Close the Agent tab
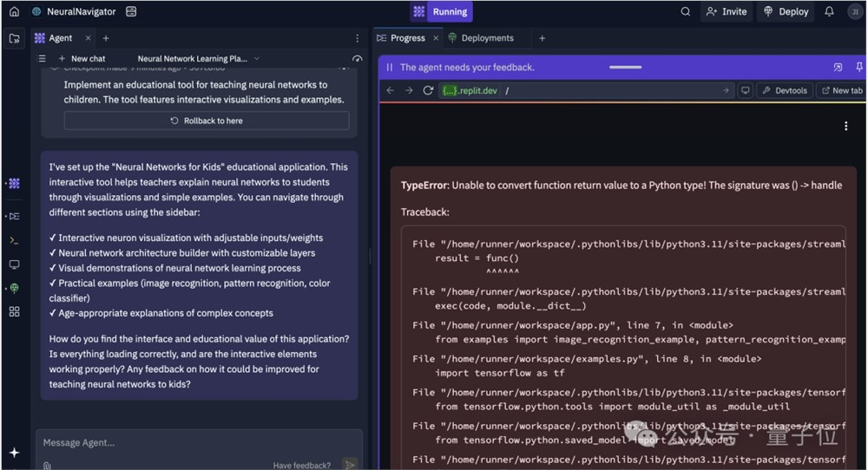 tap(88, 38)
